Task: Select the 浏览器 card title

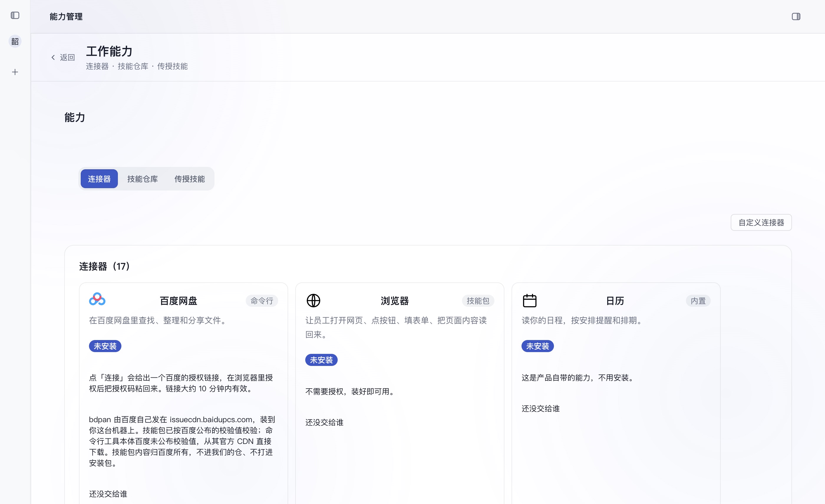Action: click(395, 301)
